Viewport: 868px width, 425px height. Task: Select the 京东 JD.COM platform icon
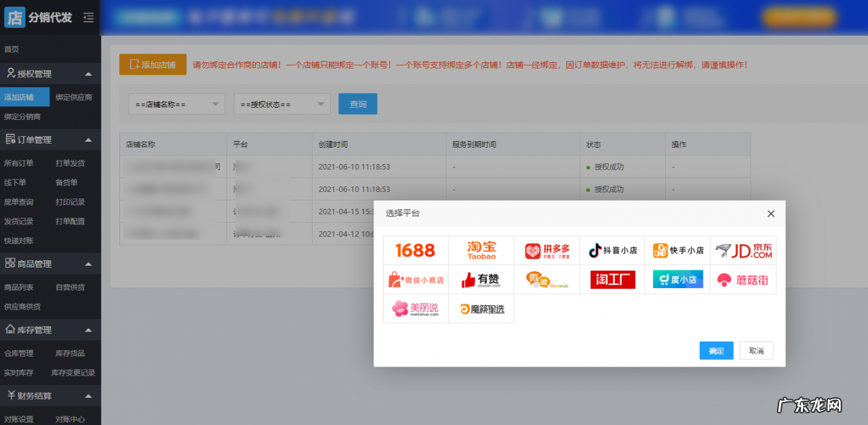click(743, 249)
